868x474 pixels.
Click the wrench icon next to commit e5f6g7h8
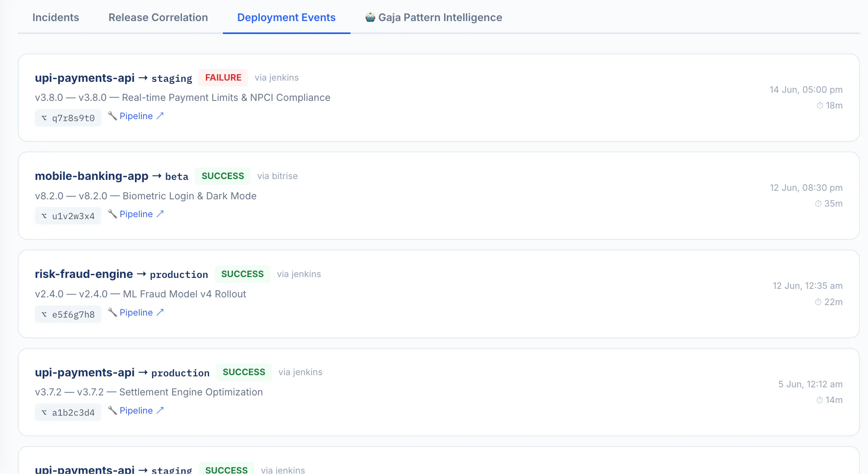coord(112,312)
